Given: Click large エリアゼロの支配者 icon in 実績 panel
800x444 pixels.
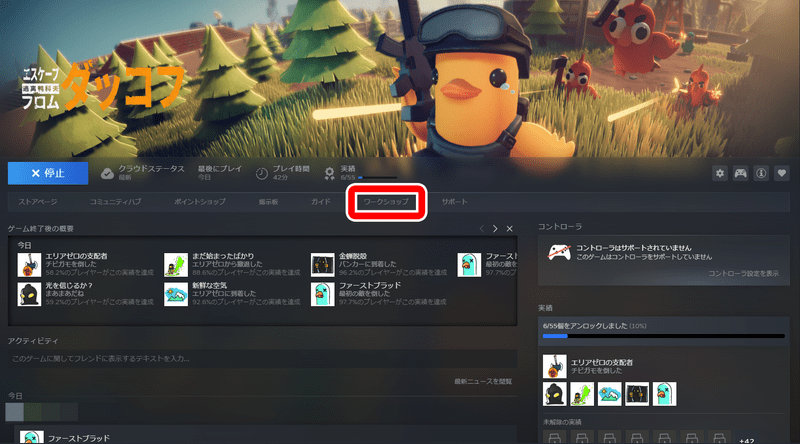Looking at the screenshot, I should pos(555,366).
